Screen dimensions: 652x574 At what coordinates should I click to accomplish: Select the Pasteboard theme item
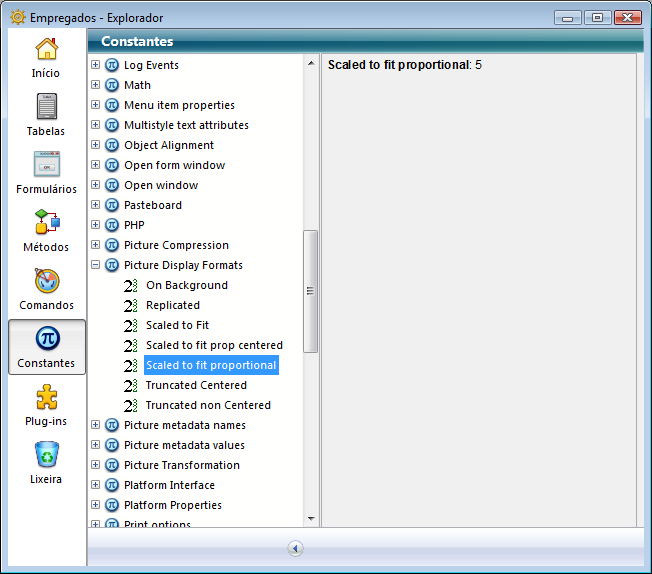(152, 205)
